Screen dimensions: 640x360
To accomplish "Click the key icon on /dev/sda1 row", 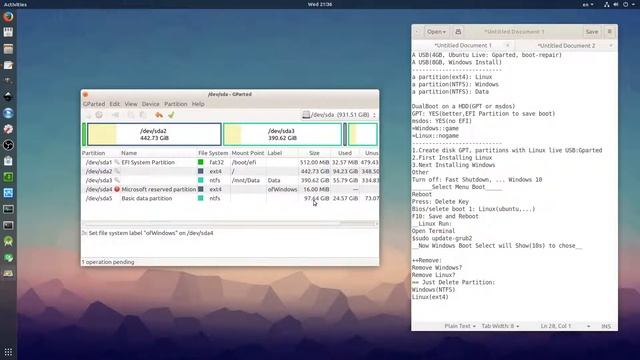I will coord(117,162).
